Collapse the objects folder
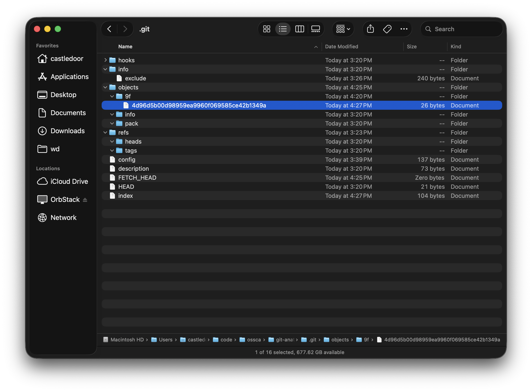 (105, 87)
